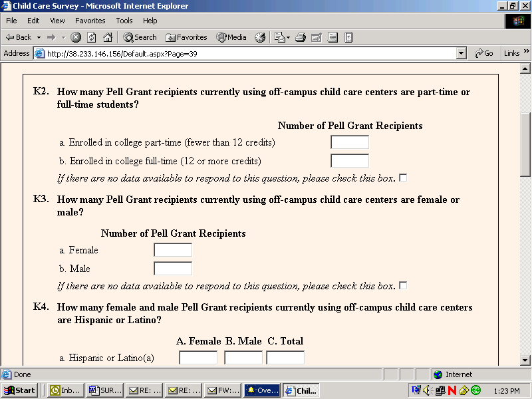
Task: Open the Search pane from the toolbar
Action: pyautogui.click(x=140, y=37)
